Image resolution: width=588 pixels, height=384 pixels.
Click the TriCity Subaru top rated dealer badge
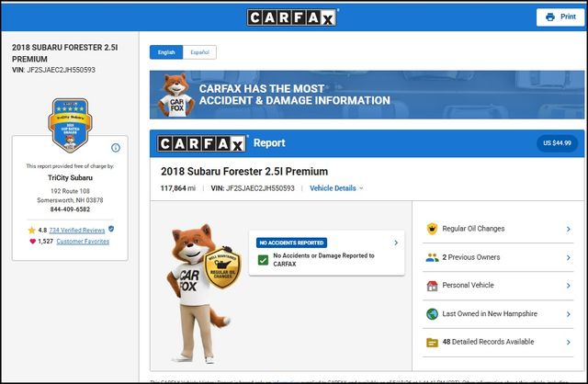click(70, 125)
